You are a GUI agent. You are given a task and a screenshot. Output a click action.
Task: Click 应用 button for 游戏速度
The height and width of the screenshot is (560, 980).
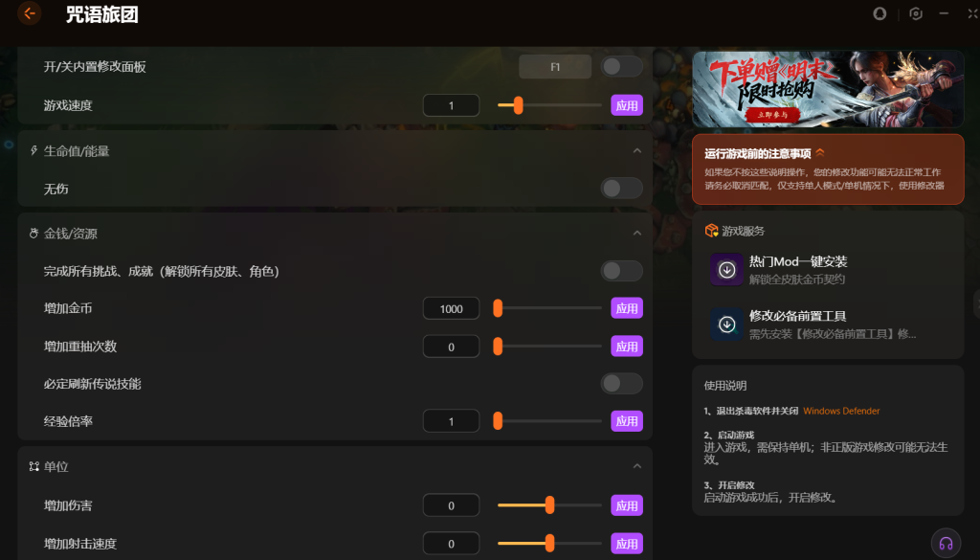pyautogui.click(x=627, y=105)
